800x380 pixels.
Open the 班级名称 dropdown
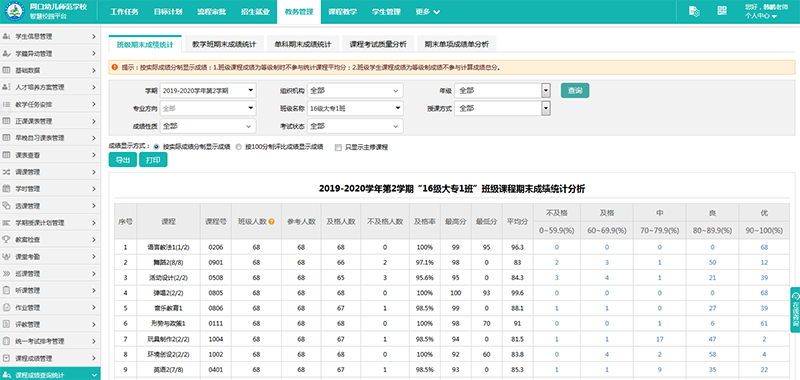coord(355,108)
